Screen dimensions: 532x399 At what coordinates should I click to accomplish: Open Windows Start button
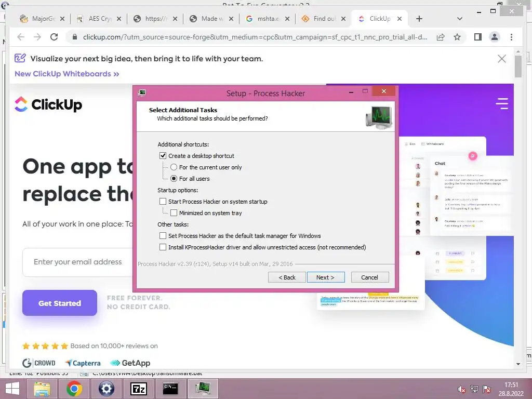tap(12, 389)
